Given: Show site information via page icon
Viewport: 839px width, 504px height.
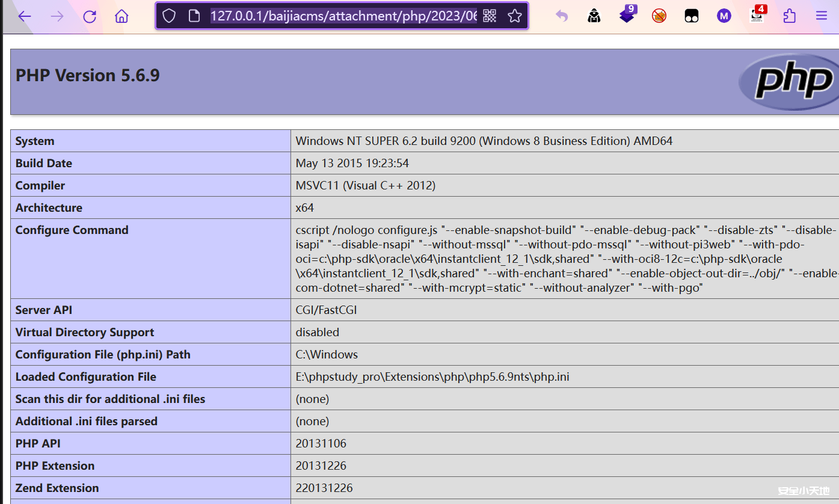Looking at the screenshot, I should pos(194,16).
